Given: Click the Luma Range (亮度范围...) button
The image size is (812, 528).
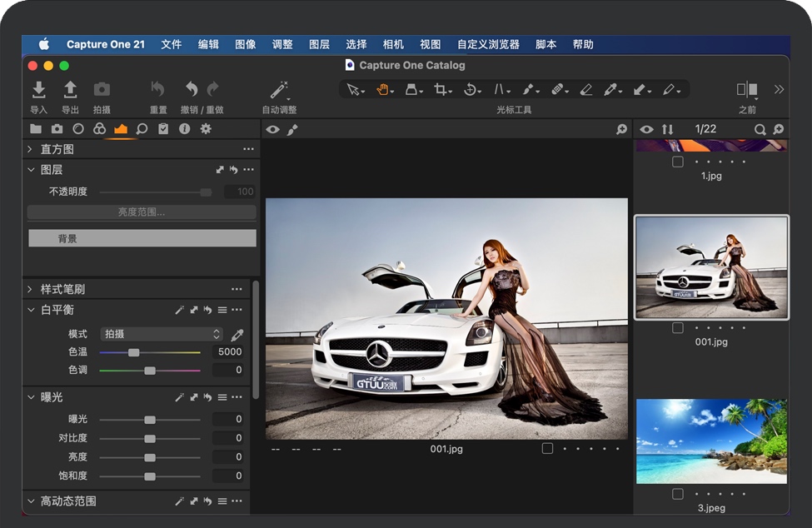Looking at the screenshot, I should (142, 212).
